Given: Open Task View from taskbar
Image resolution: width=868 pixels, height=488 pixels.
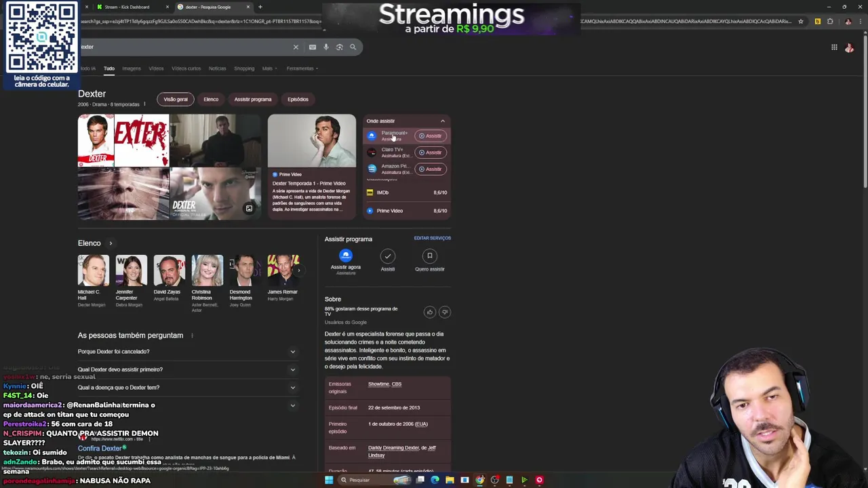Looking at the screenshot, I should coord(420,480).
